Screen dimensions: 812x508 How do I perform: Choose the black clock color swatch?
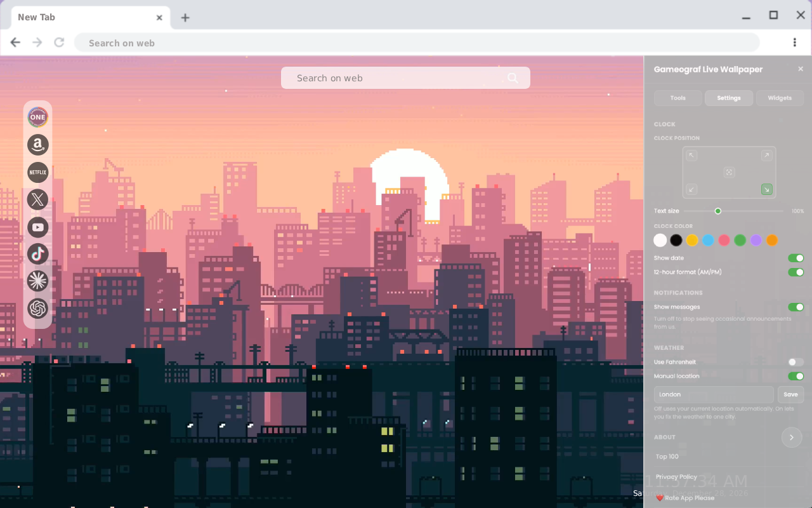676,240
